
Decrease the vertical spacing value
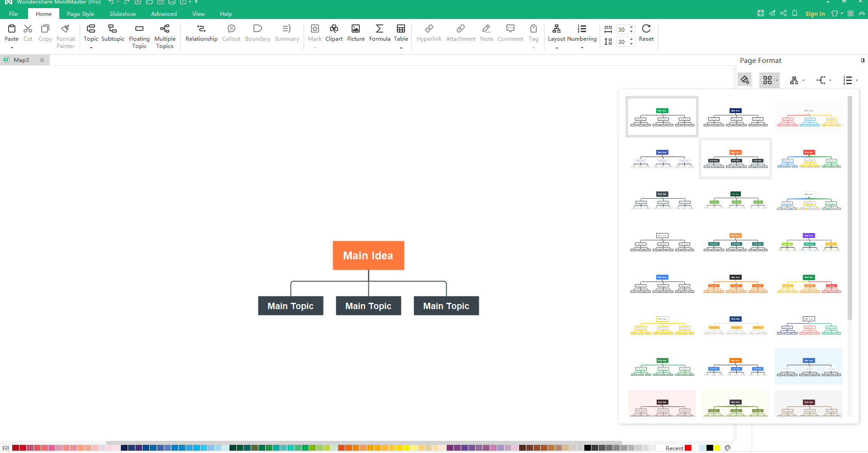pos(631,44)
